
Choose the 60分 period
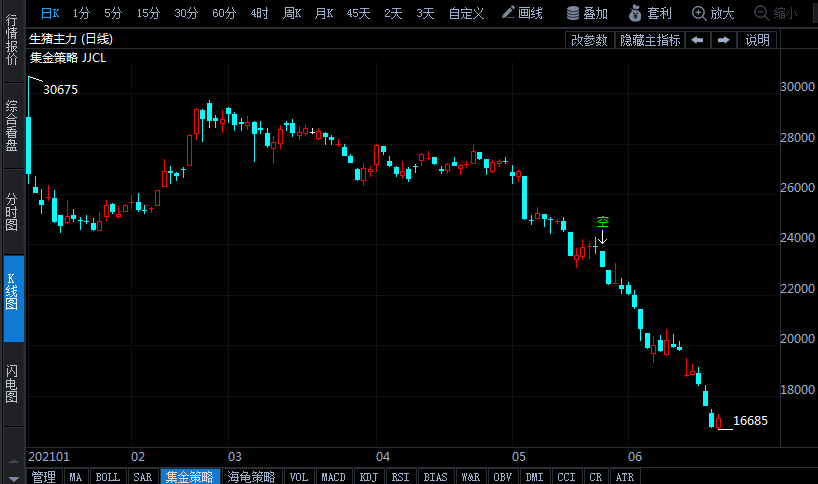224,14
